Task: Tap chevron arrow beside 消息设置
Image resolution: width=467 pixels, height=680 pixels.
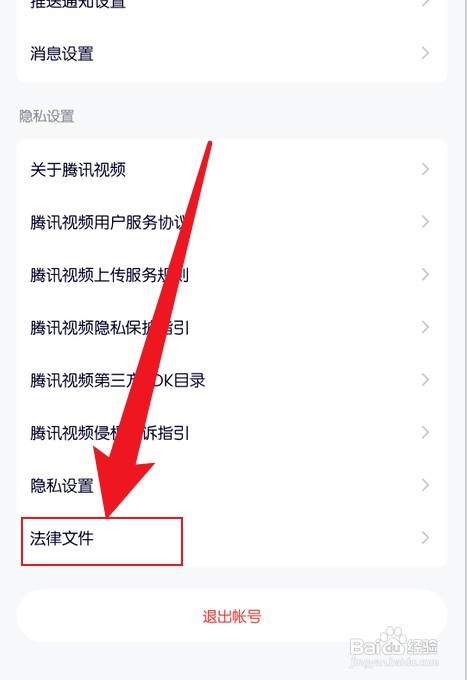Action: [425, 53]
